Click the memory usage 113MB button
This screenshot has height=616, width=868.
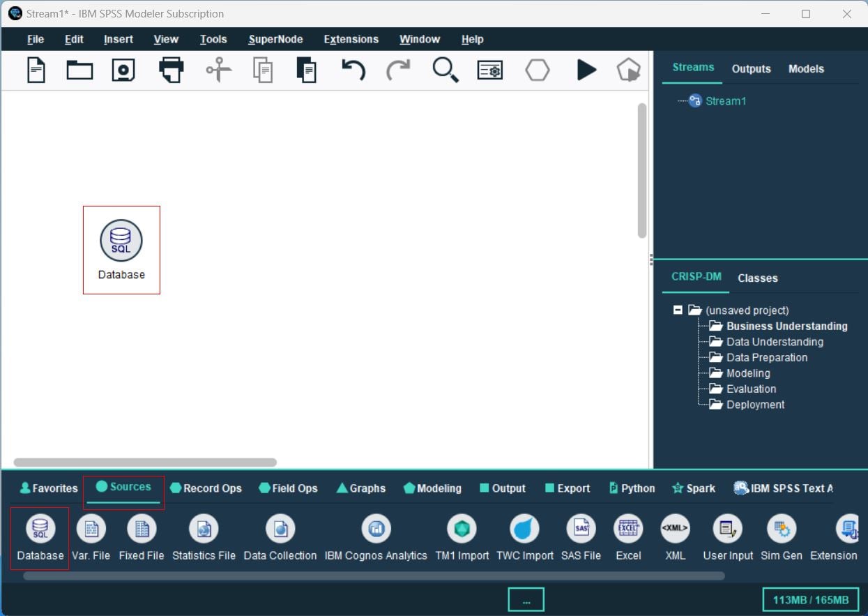[x=811, y=600]
